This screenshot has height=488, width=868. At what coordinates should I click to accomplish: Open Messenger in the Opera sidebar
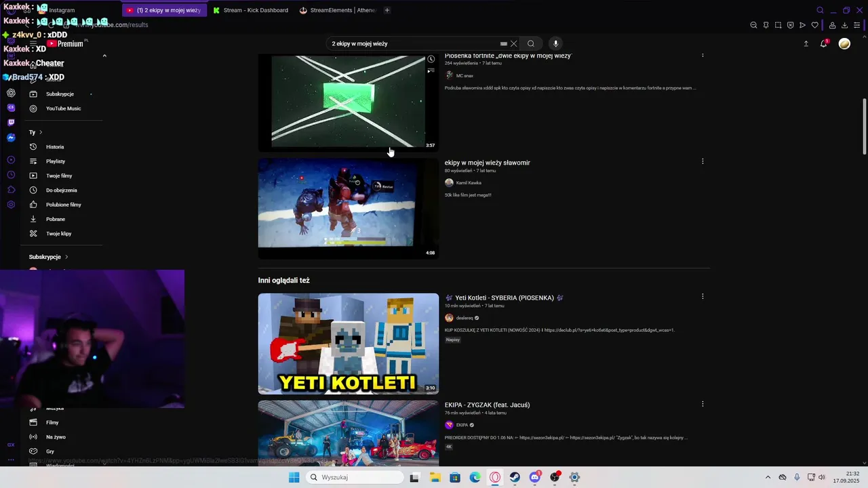11,138
